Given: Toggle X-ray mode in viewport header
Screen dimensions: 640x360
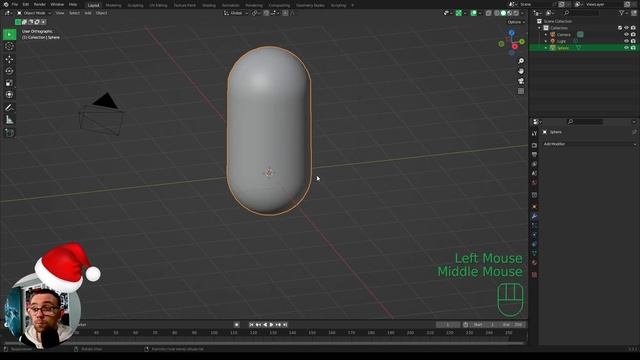Looking at the screenshot, I should point(489,13).
